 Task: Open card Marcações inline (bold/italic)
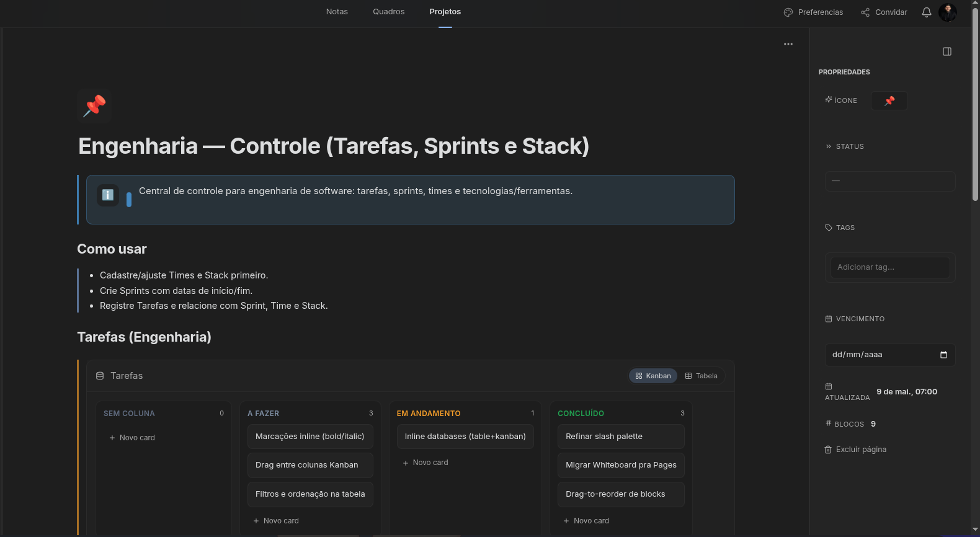click(310, 437)
